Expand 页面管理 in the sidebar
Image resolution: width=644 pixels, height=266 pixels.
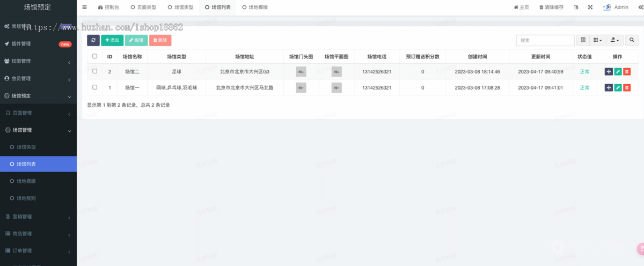[38, 113]
